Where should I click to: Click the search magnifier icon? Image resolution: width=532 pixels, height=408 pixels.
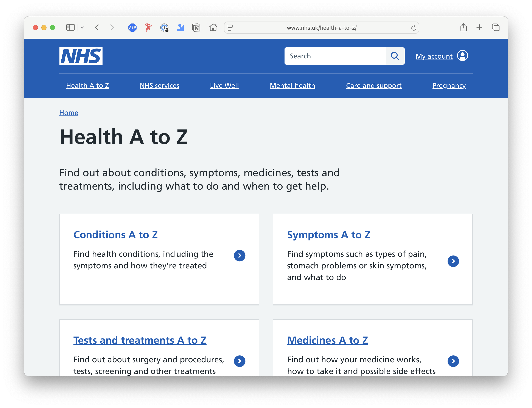[395, 56]
